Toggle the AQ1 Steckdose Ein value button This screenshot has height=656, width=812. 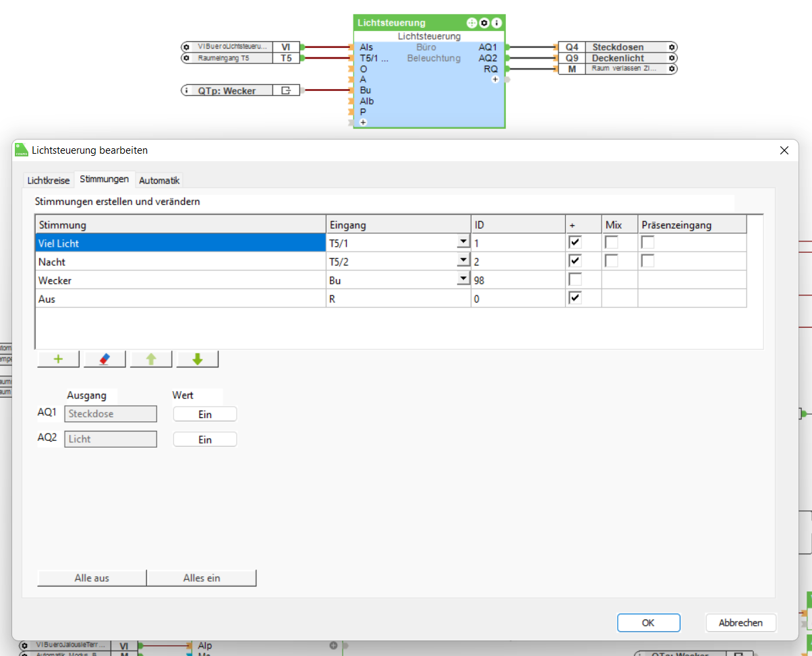coord(205,415)
